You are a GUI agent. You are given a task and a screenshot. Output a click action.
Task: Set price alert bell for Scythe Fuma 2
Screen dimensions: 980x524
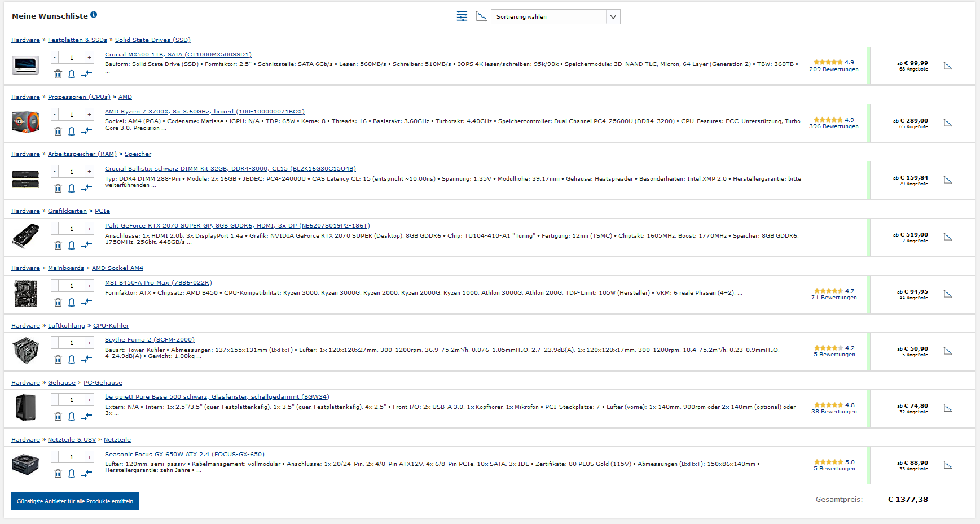click(x=72, y=359)
